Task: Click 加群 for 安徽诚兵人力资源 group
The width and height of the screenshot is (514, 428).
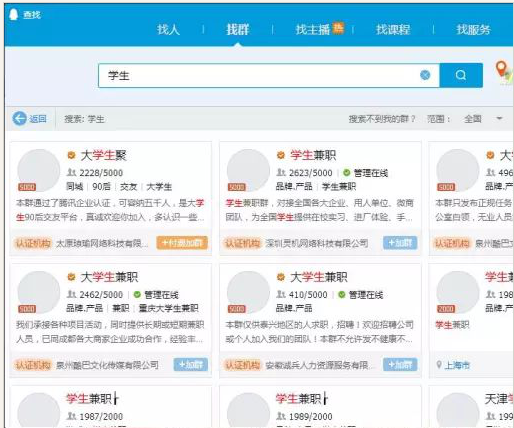Action: coord(400,364)
